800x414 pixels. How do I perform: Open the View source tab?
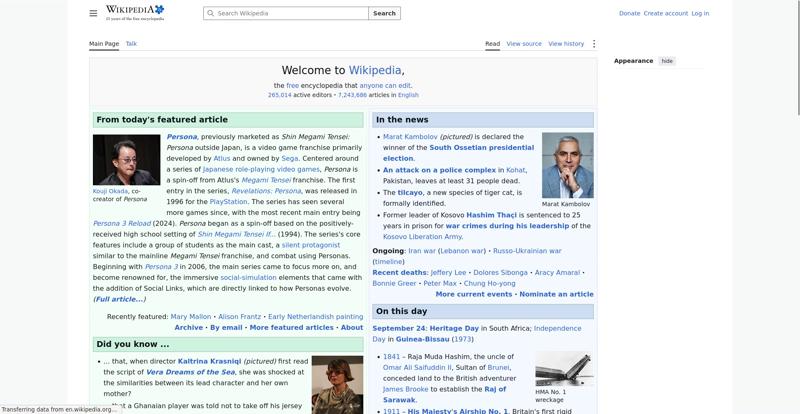[524, 44]
